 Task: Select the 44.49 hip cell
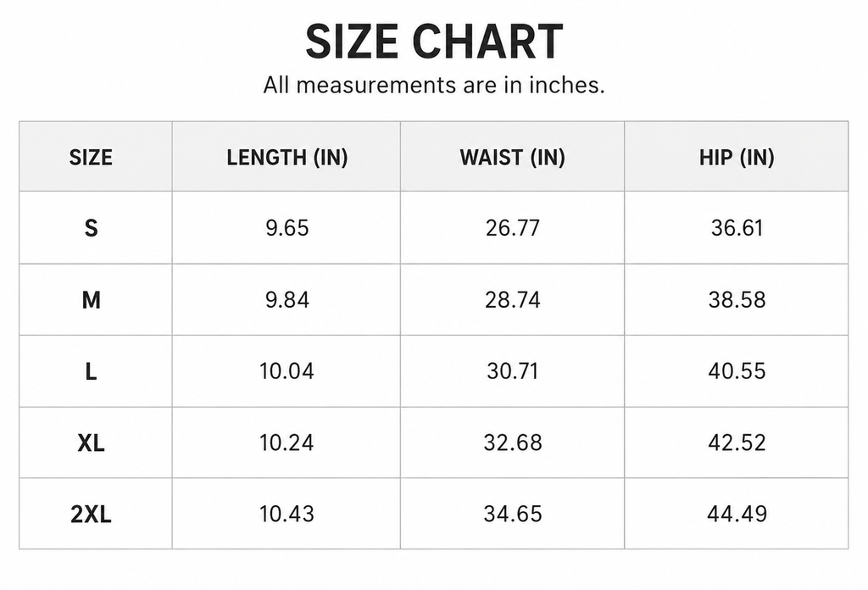[x=737, y=515]
